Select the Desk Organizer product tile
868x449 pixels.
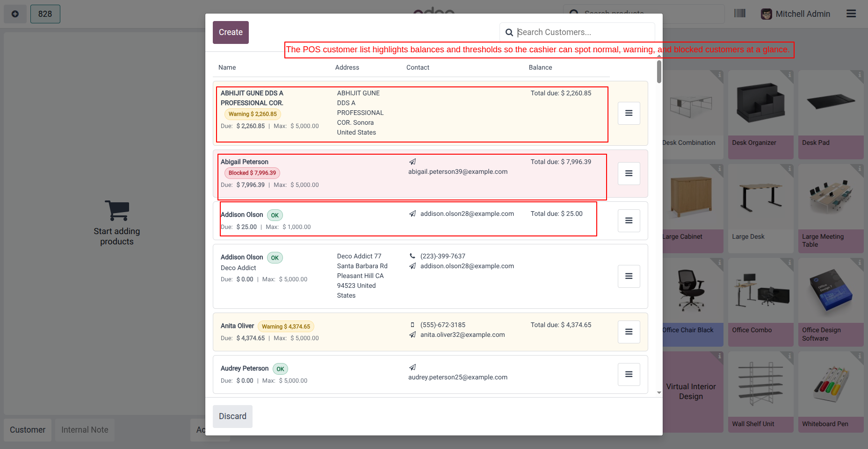pos(760,114)
